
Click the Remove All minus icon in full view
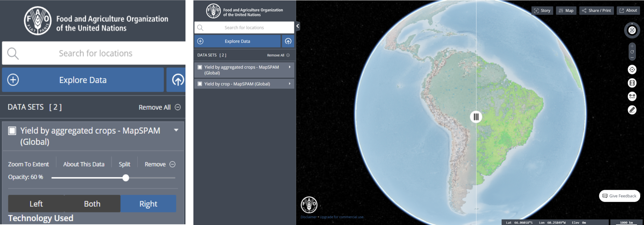point(288,55)
